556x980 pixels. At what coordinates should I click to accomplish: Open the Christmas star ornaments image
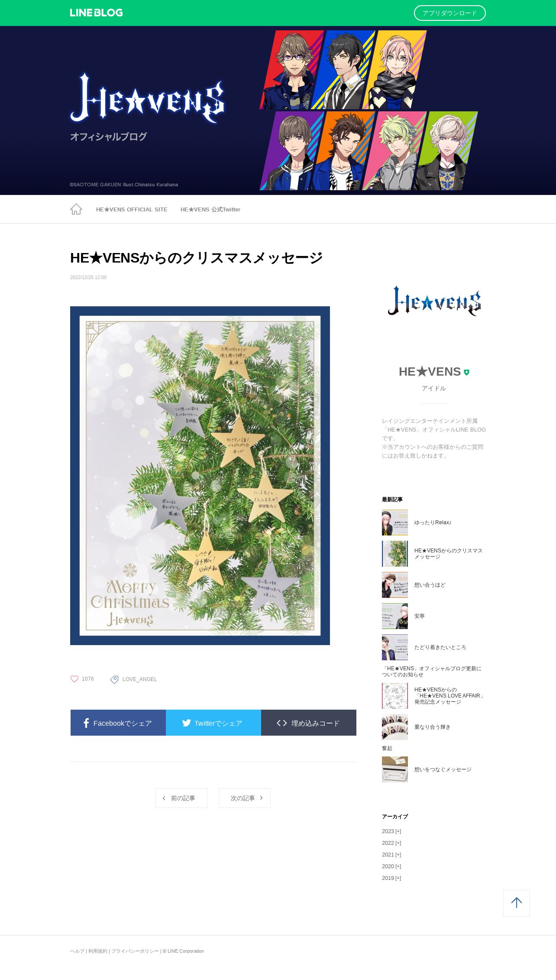200,476
